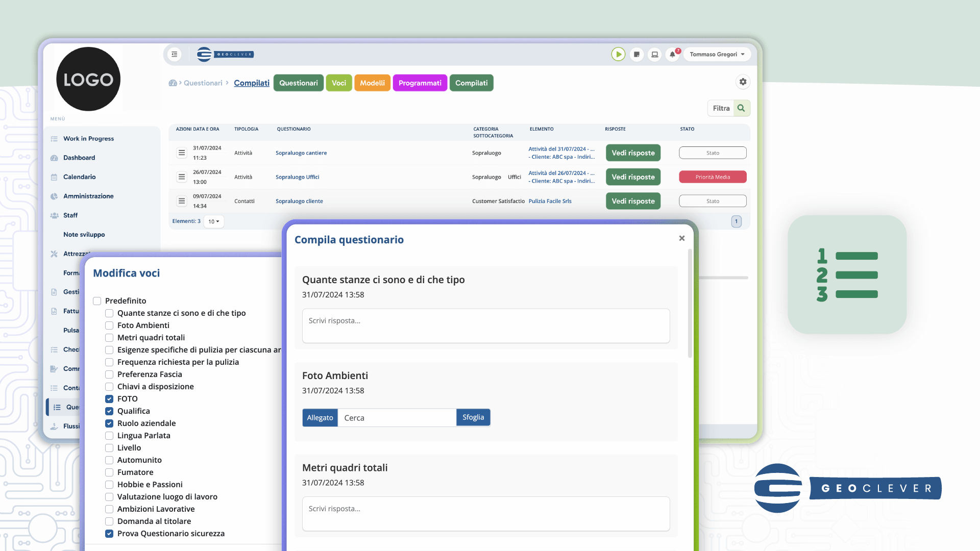Switch to the Modelli tab
Image resolution: width=980 pixels, height=551 pixels.
[x=372, y=83]
